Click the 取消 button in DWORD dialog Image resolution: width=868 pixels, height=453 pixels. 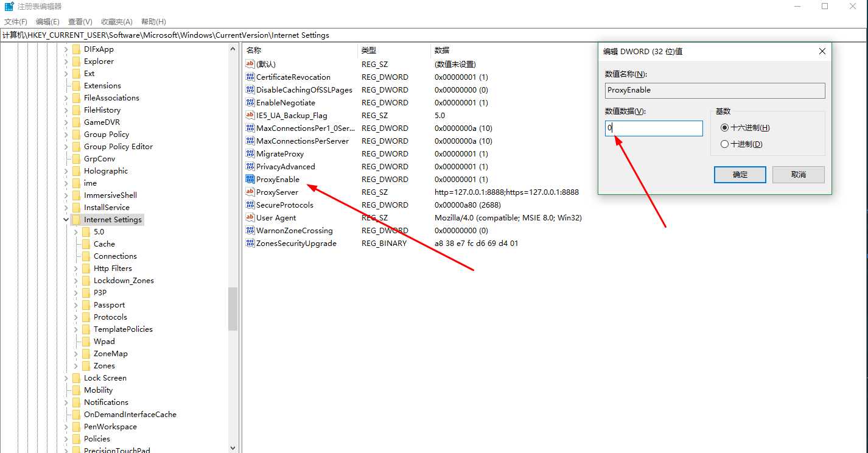[x=798, y=175]
